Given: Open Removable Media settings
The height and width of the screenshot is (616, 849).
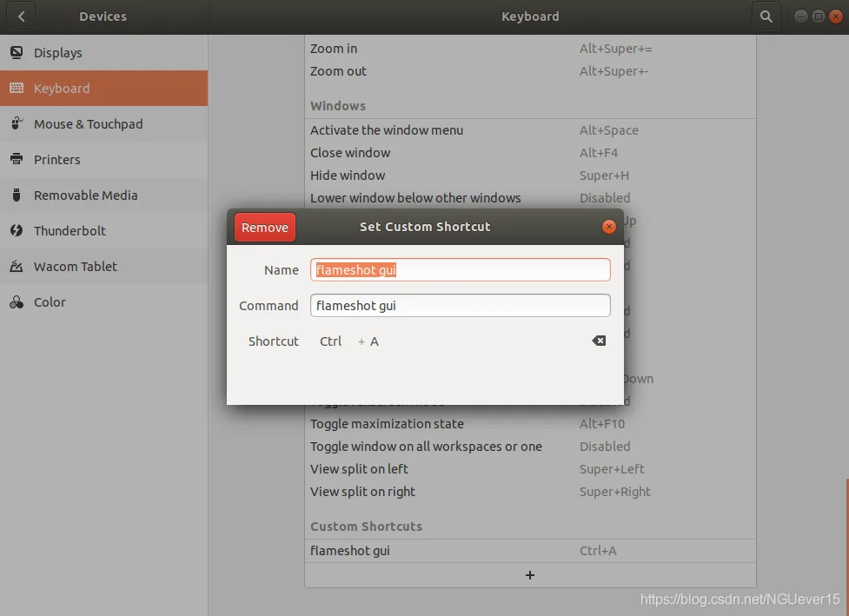Looking at the screenshot, I should point(104,195).
